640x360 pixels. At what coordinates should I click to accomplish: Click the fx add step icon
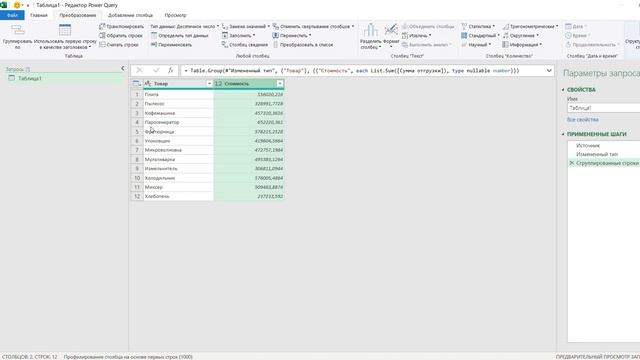[x=171, y=71]
